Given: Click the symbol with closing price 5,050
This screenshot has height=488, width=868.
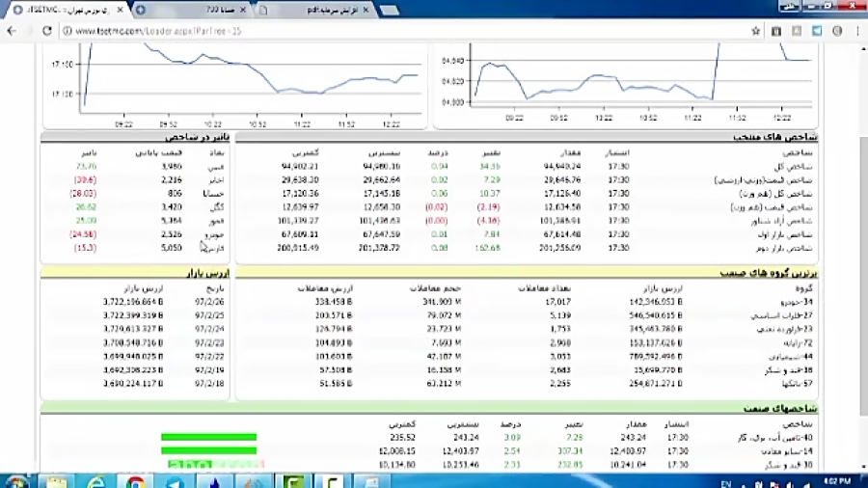Looking at the screenshot, I should [x=215, y=248].
